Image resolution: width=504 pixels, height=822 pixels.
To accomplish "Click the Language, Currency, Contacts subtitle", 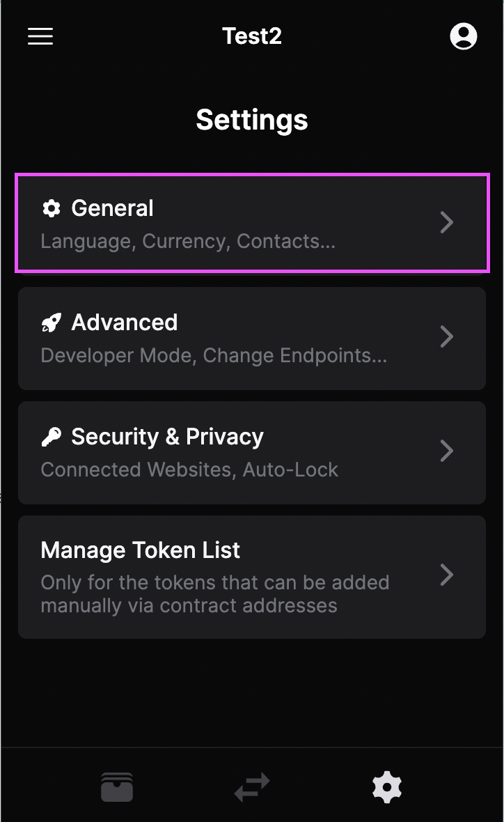I will click(x=188, y=242).
